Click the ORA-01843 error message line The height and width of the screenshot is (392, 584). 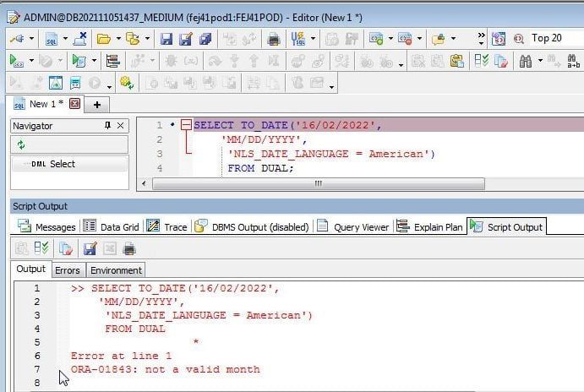tap(166, 369)
